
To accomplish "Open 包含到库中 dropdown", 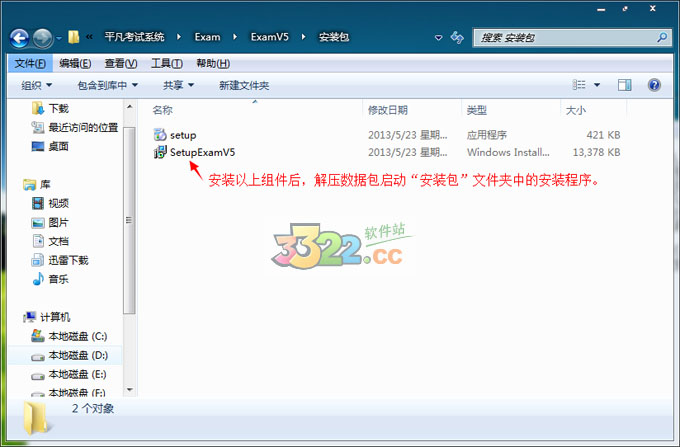I will click(x=108, y=85).
